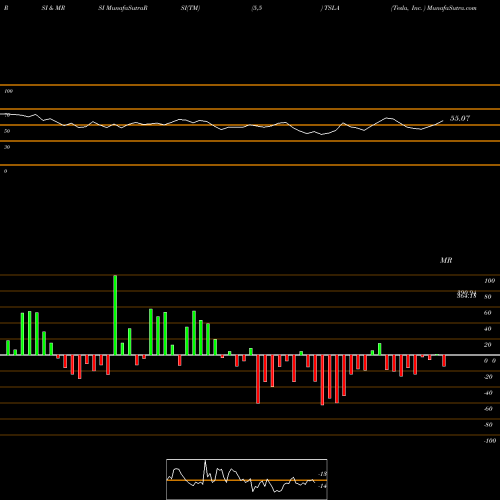Click the RSI value 55.07 label
The height and width of the screenshot is (500, 500).
(460, 118)
